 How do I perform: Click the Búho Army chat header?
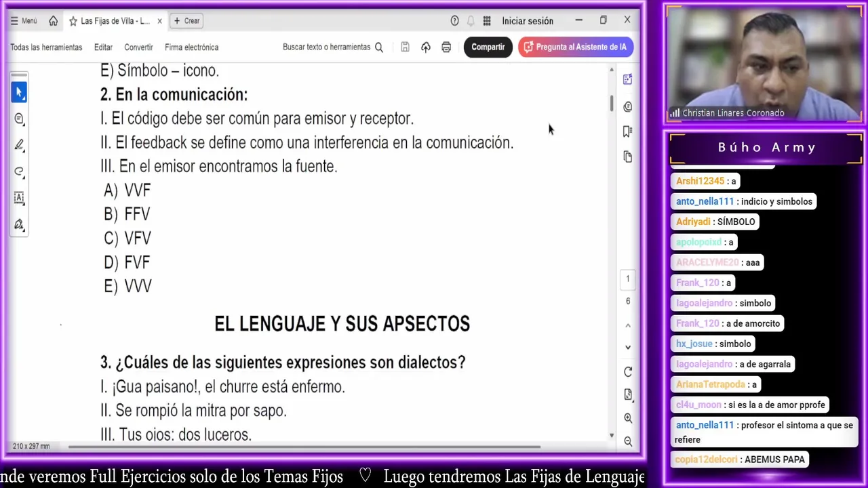tap(766, 148)
